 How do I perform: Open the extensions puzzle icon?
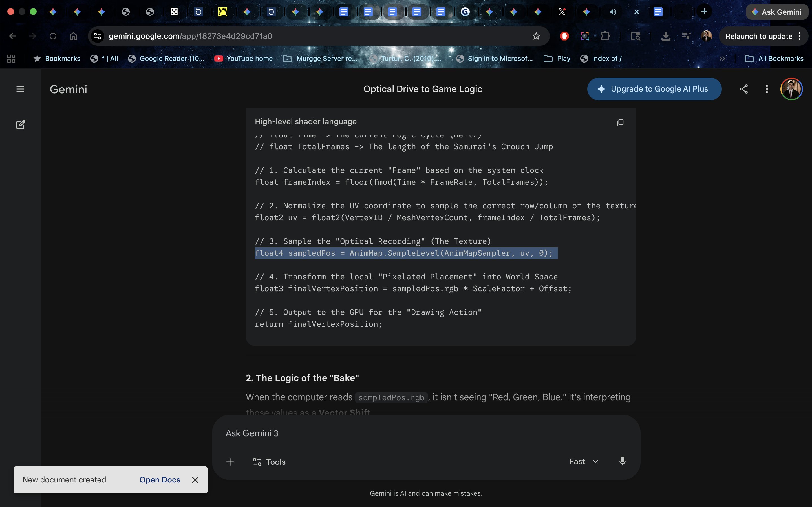point(605,36)
